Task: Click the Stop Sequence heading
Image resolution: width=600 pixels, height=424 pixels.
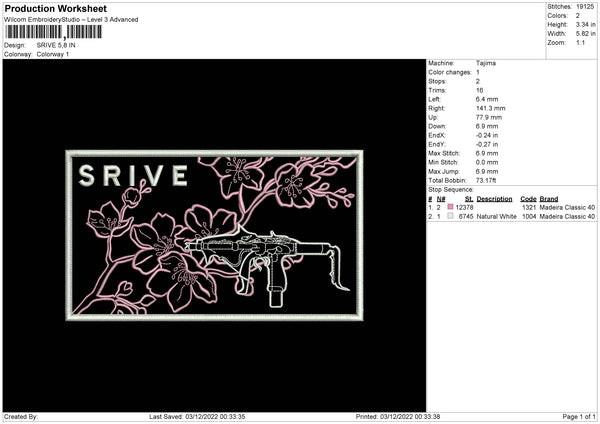Action: click(x=449, y=188)
